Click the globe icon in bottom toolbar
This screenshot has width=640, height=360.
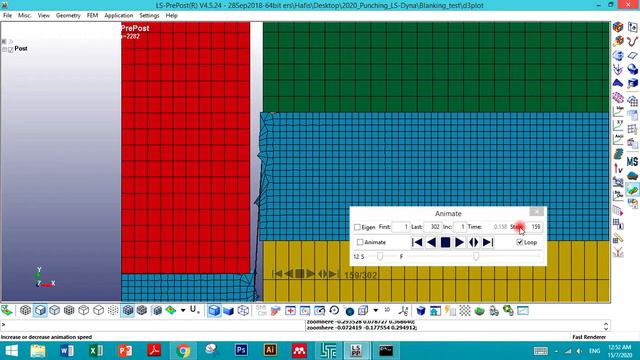click(349, 311)
